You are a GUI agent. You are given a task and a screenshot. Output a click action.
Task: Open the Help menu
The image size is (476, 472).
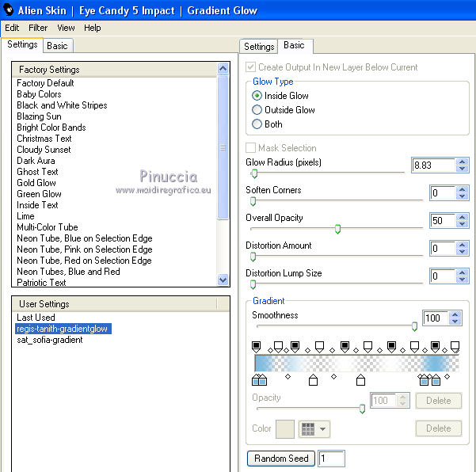pyautogui.click(x=93, y=28)
